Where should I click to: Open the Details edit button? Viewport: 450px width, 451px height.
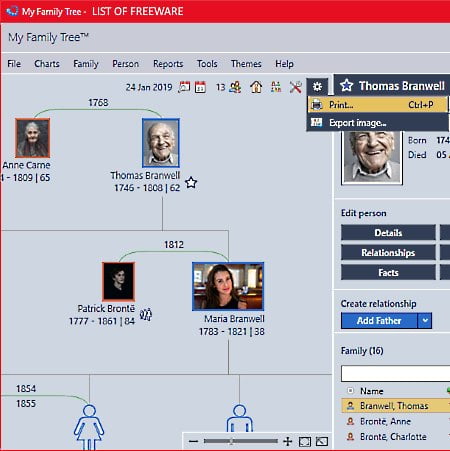388,233
